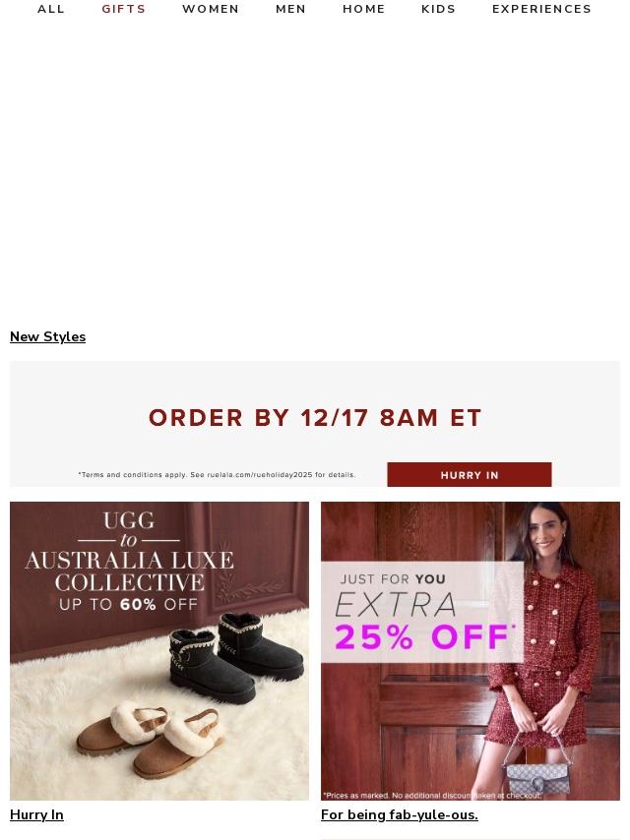Open the Extra 25% Off promo image

471,651
